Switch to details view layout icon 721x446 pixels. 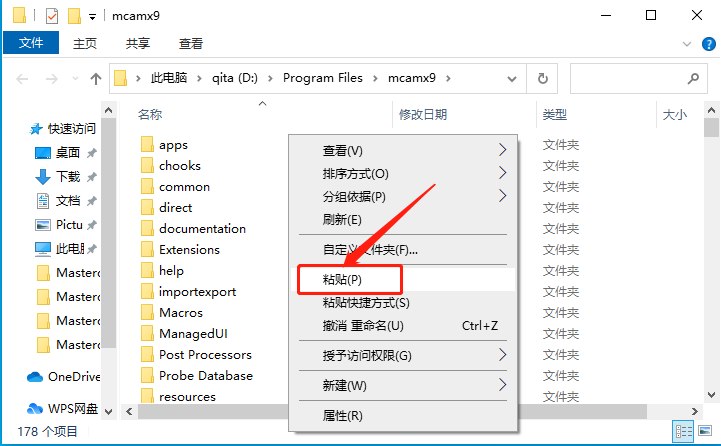(x=683, y=431)
